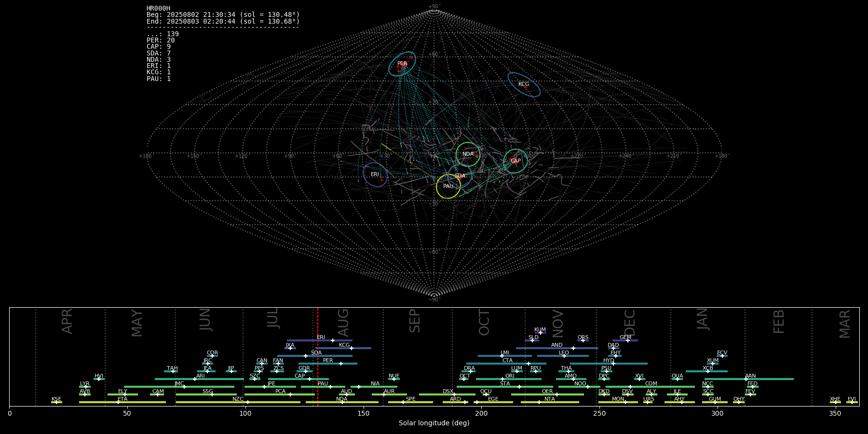The width and height of the screenshot is (868, 434).
Task: Click the KUM shower bar in timeline
Action: point(541,333)
